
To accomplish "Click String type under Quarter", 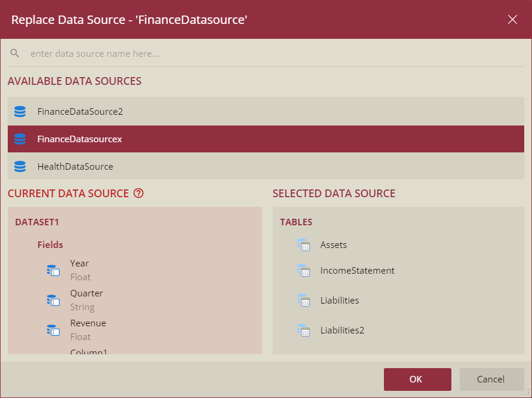I will click(82, 307).
